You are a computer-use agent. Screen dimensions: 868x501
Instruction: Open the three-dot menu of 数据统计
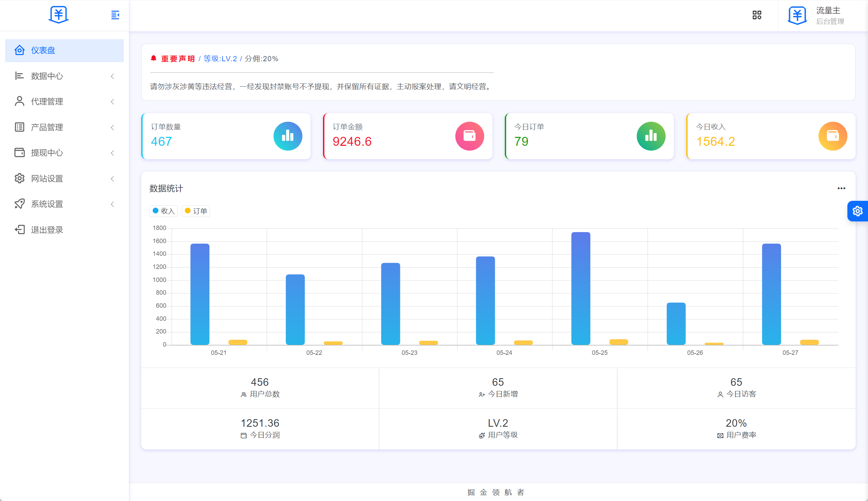click(841, 188)
